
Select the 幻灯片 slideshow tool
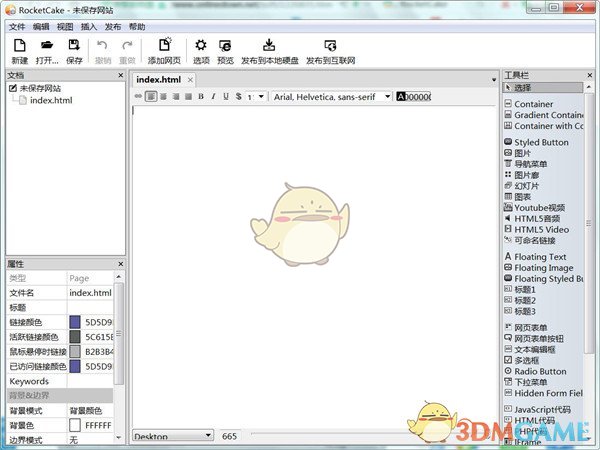pyautogui.click(x=522, y=186)
